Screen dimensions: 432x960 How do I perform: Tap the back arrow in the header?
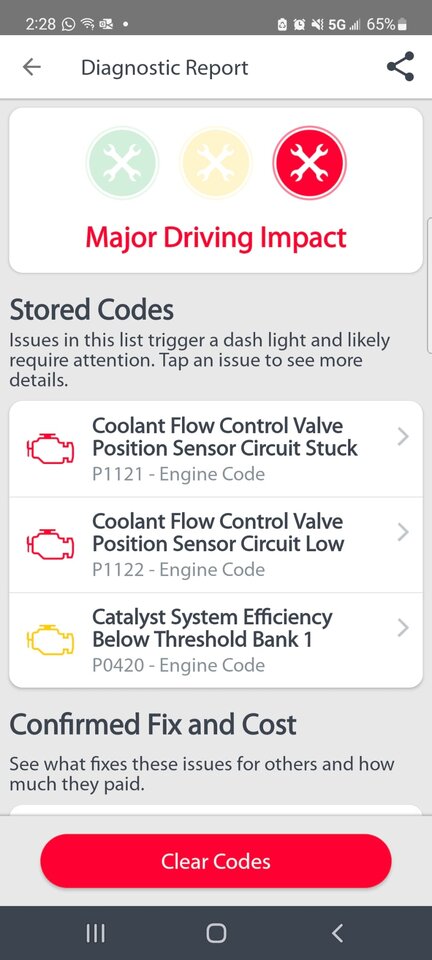[x=31, y=67]
